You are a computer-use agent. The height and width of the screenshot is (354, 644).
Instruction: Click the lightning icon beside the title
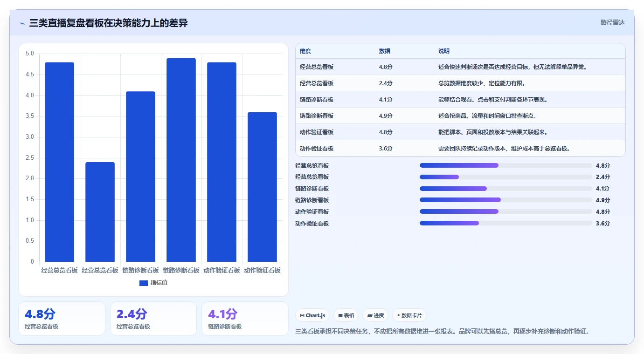tap(22, 23)
